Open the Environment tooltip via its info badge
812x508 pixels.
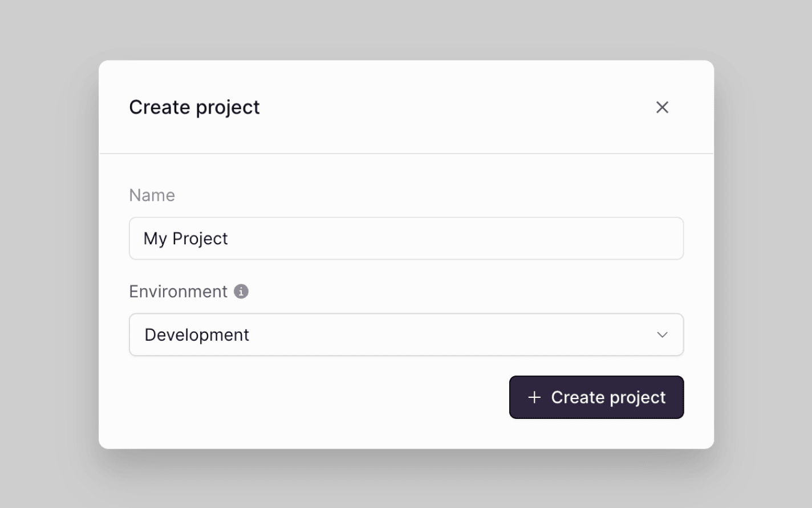(x=242, y=291)
